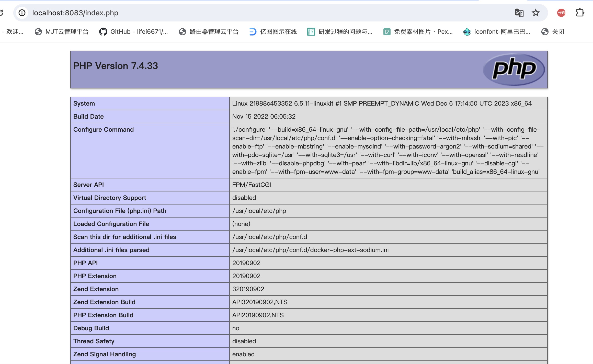
Task: Click the (none) value
Action: tap(241, 224)
